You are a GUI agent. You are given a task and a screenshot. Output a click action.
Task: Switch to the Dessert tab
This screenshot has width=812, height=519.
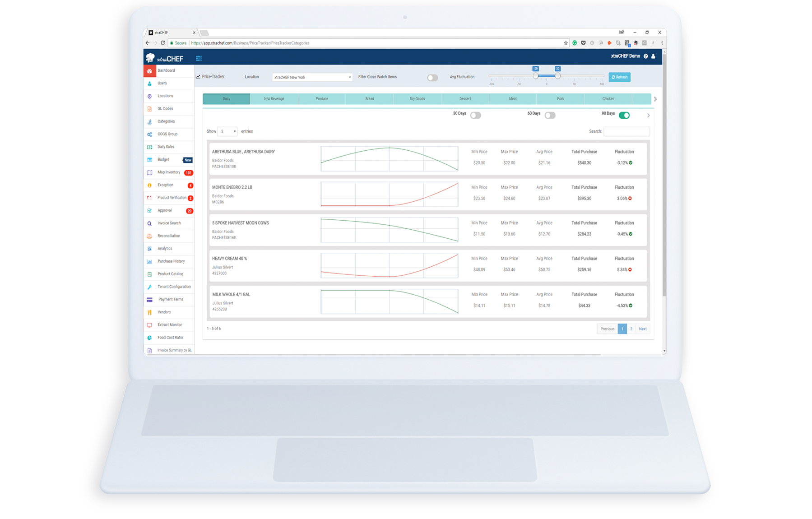(x=465, y=99)
